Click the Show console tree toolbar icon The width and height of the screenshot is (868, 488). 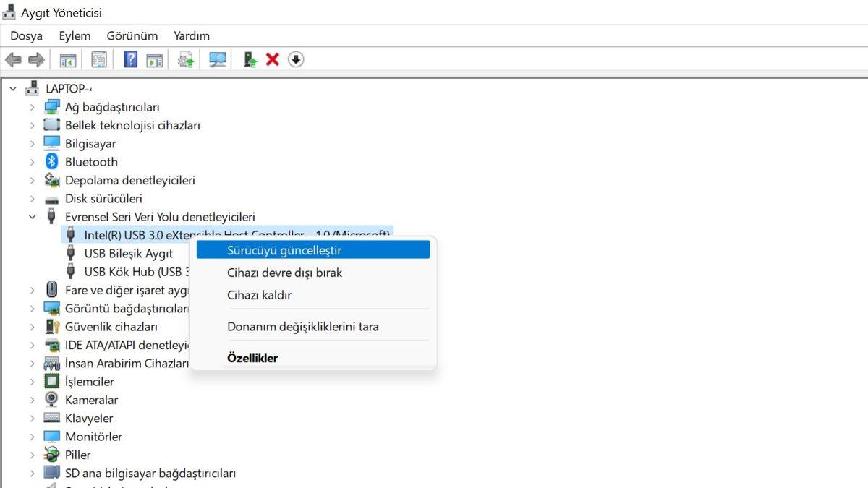pyautogui.click(x=68, y=59)
